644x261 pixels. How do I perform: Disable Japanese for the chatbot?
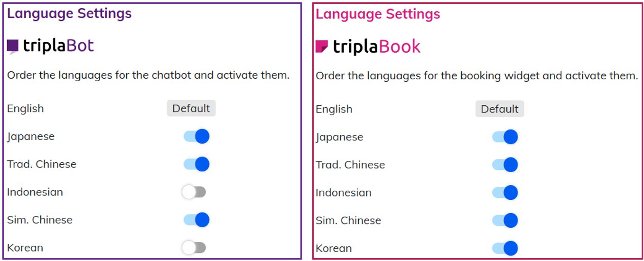click(196, 136)
